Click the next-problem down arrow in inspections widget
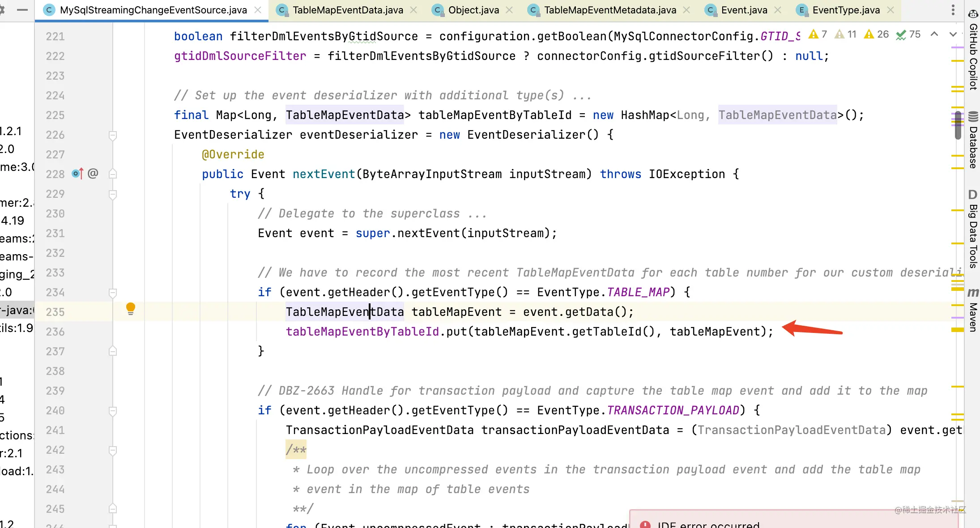 coord(954,34)
